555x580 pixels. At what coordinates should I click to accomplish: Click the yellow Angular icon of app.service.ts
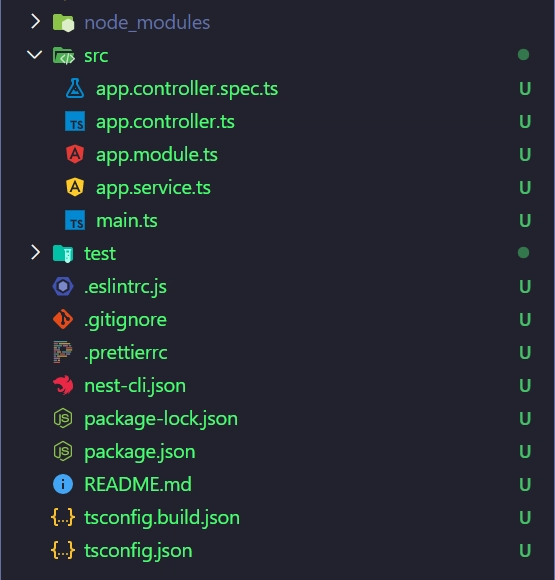click(x=75, y=187)
